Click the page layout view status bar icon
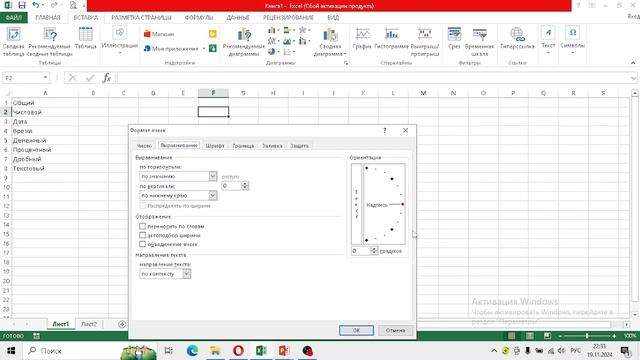640x360 pixels. click(530, 336)
